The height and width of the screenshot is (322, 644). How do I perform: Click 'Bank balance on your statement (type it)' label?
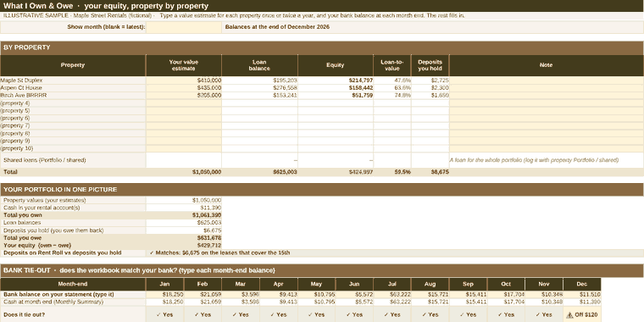point(73,295)
